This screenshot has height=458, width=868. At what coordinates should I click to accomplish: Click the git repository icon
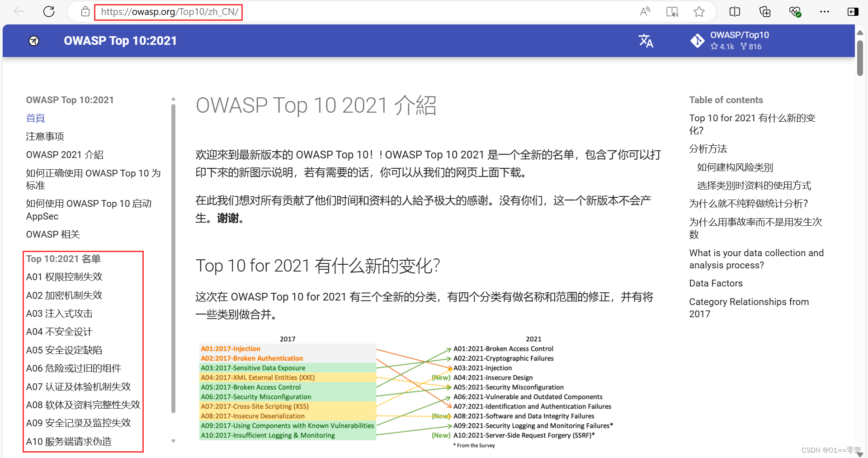(697, 41)
